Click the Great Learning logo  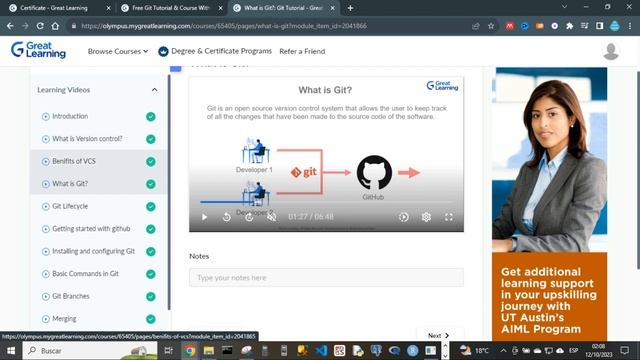(x=38, y=50)
